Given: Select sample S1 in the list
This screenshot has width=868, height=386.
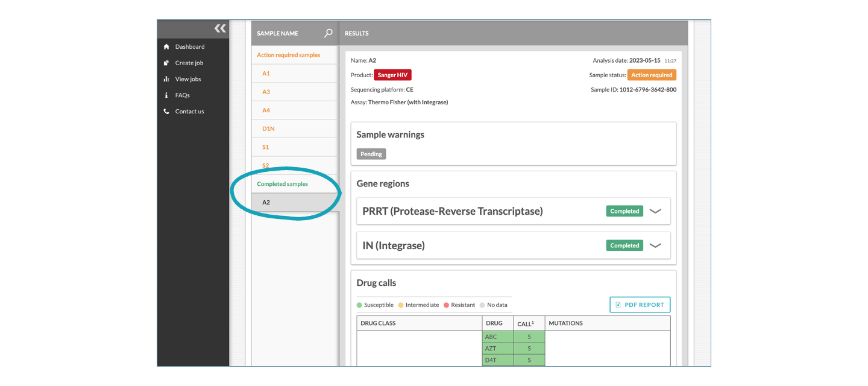Looking at the screenshot, I should pos(294,147).
